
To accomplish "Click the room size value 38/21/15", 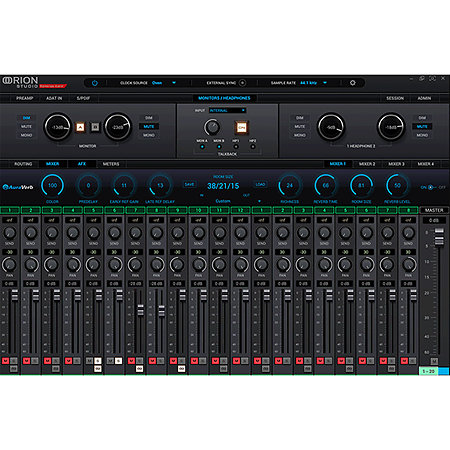I will (223, 186).
